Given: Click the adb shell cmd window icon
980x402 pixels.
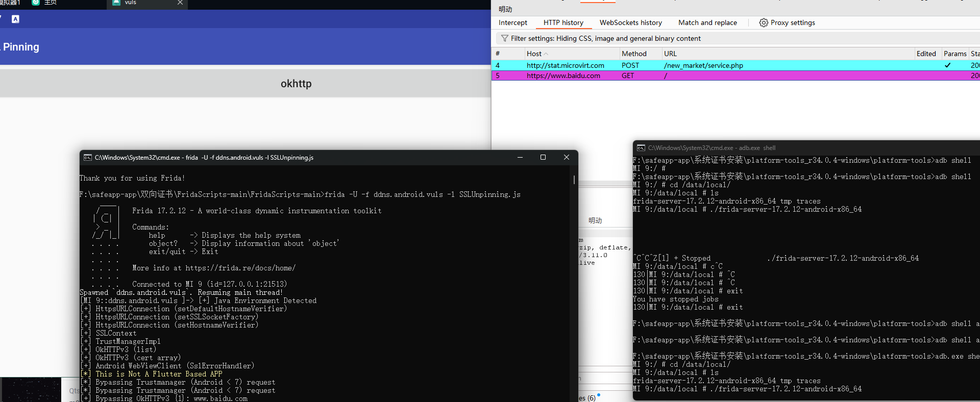Looking at the screenshot, I should (641, 148).
